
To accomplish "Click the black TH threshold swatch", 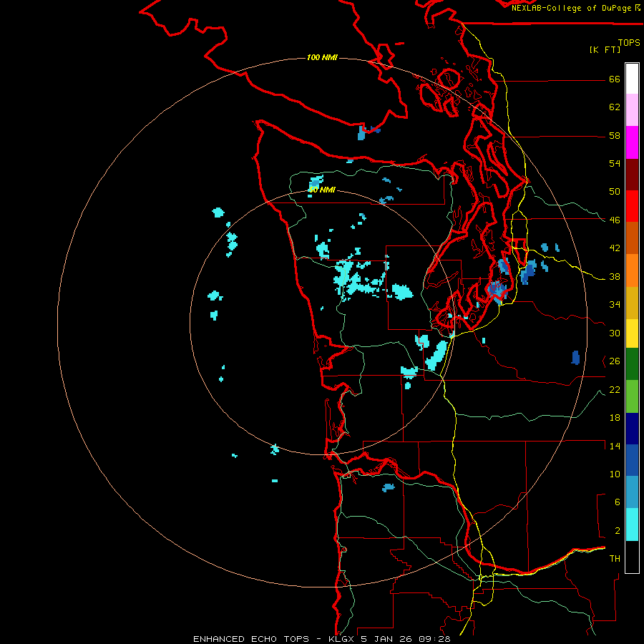I will click(632, 557).
